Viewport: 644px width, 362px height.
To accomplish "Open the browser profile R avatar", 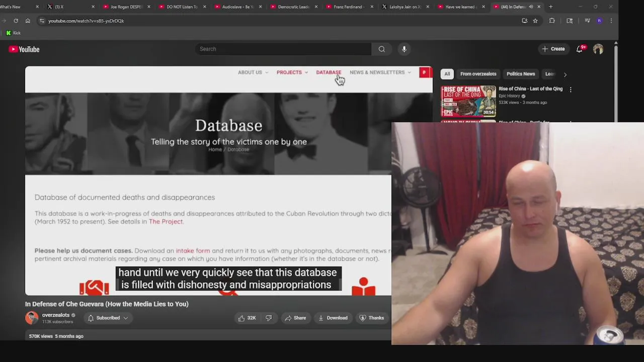I will [599, 21].
